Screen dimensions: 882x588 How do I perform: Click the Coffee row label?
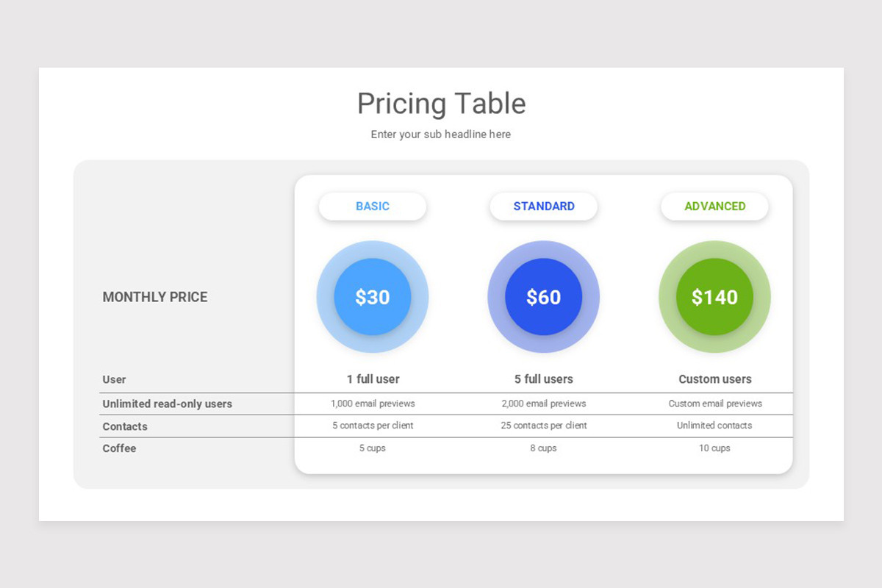[119, 448]
